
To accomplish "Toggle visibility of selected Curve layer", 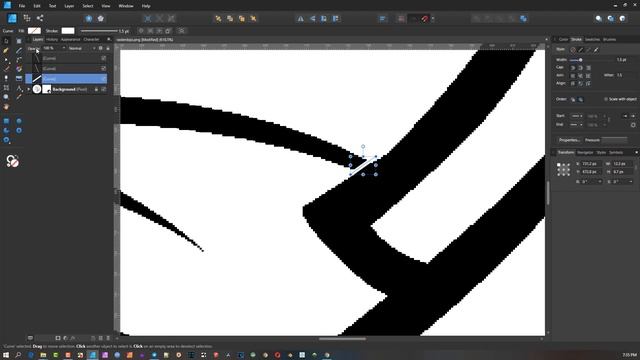I will click(x=104, y=79).
